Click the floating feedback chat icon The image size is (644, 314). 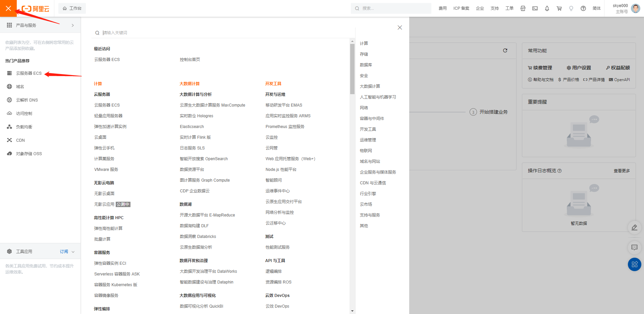634,248
